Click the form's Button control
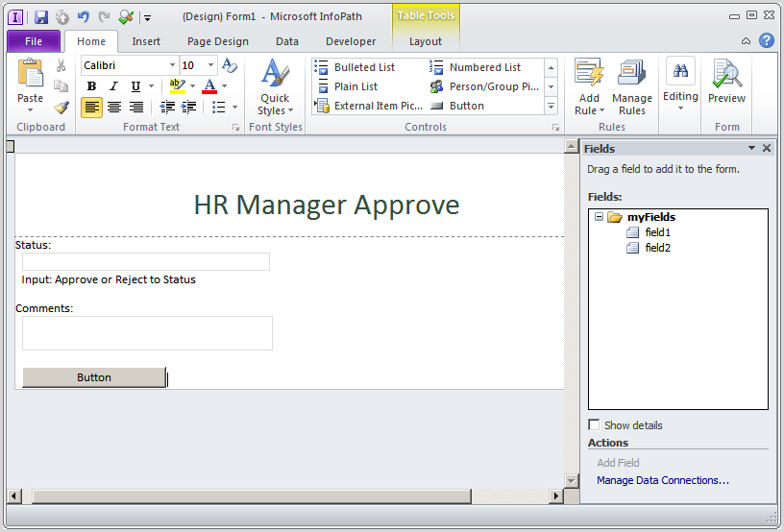This screenshot has width=784, height=532. tap(94, 377)
